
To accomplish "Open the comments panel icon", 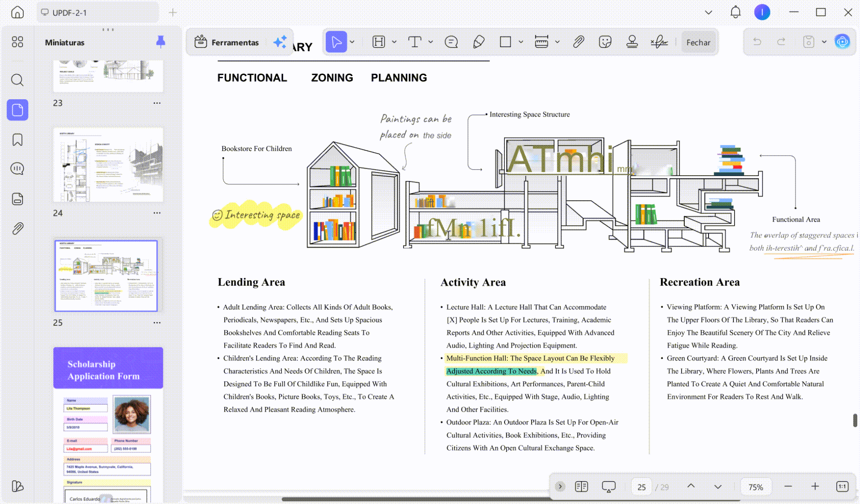I will 17,169.
